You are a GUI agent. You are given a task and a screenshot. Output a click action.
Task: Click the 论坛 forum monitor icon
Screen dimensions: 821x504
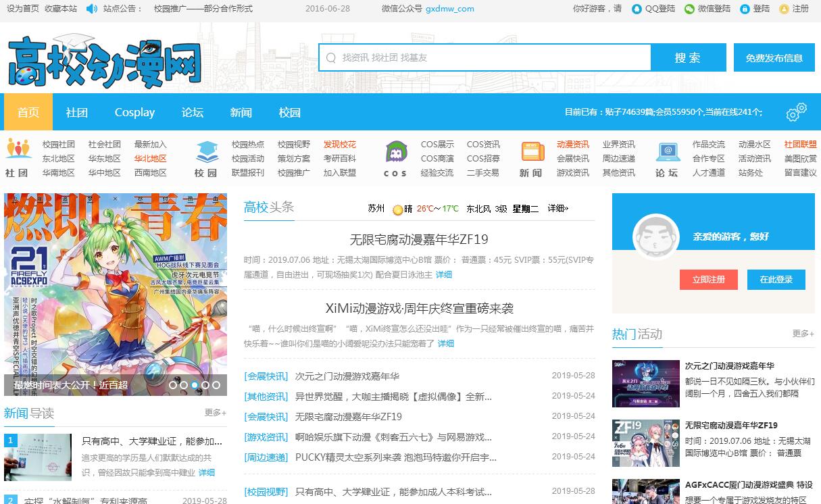coord(668,151)
